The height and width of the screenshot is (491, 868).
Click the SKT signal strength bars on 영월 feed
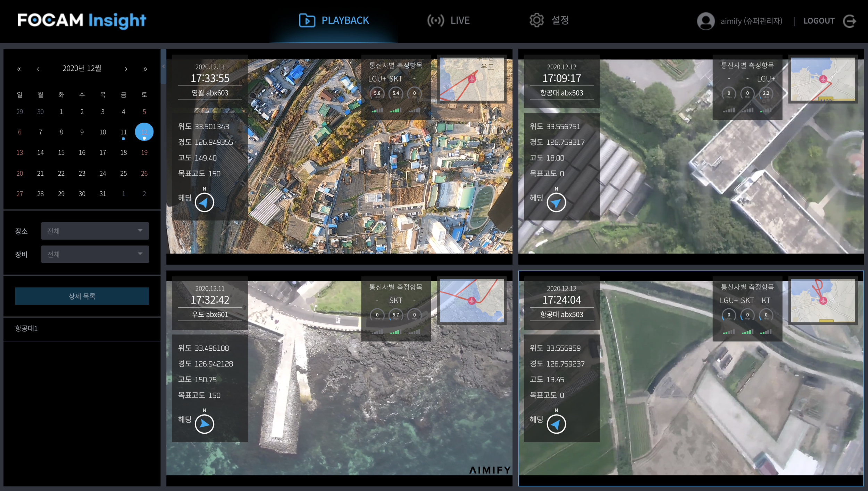(396, 111)
